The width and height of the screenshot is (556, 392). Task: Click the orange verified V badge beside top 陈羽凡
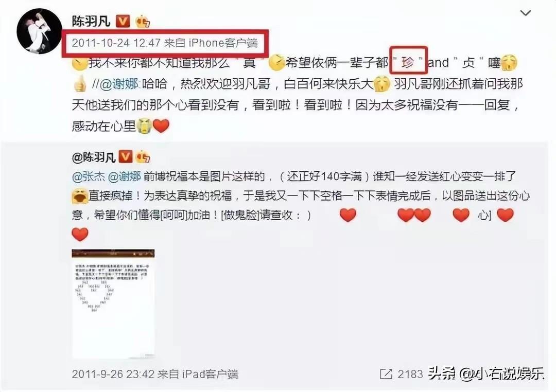(123, 21)
